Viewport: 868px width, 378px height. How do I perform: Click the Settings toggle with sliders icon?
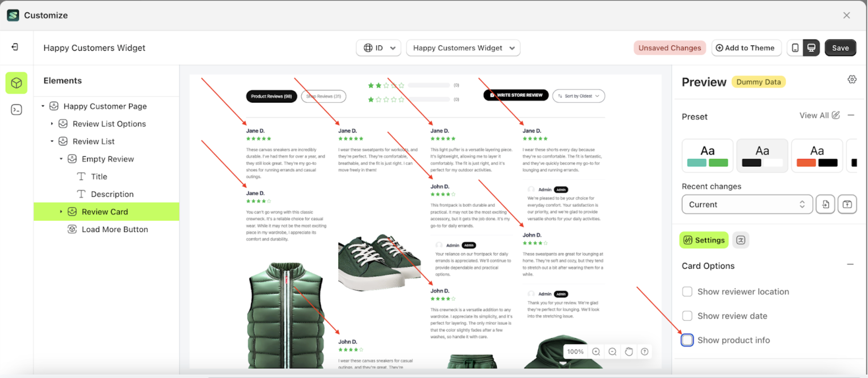pyautogui.click(x=703, y=240)
